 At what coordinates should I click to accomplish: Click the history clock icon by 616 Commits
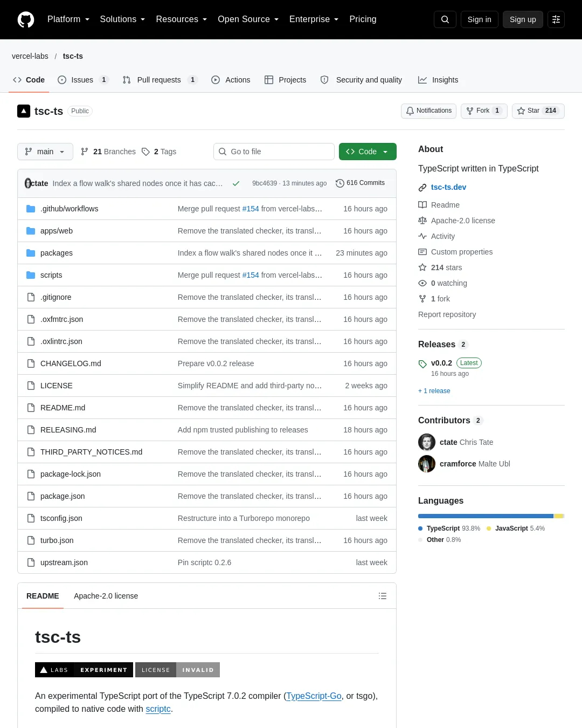[339, 183]
